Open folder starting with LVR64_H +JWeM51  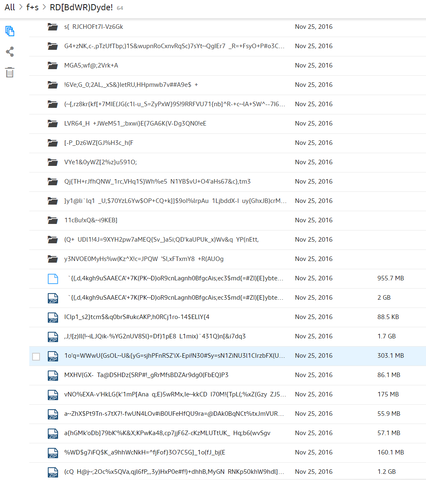click(135, 123)
